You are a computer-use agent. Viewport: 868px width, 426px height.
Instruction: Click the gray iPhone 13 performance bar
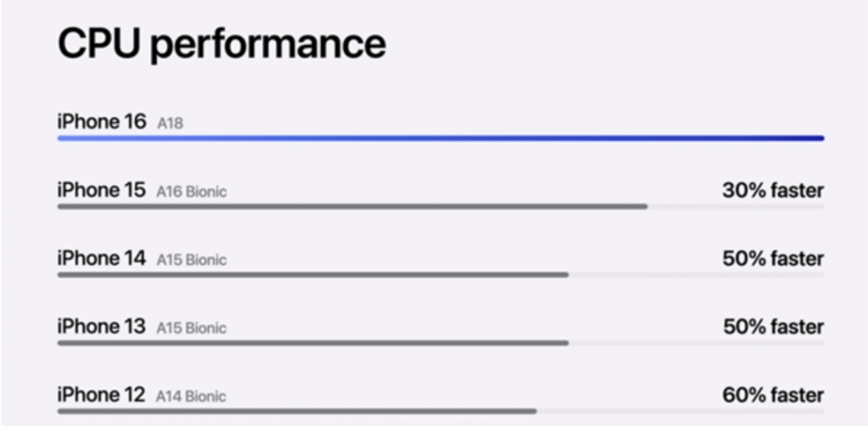pos(313,343)
